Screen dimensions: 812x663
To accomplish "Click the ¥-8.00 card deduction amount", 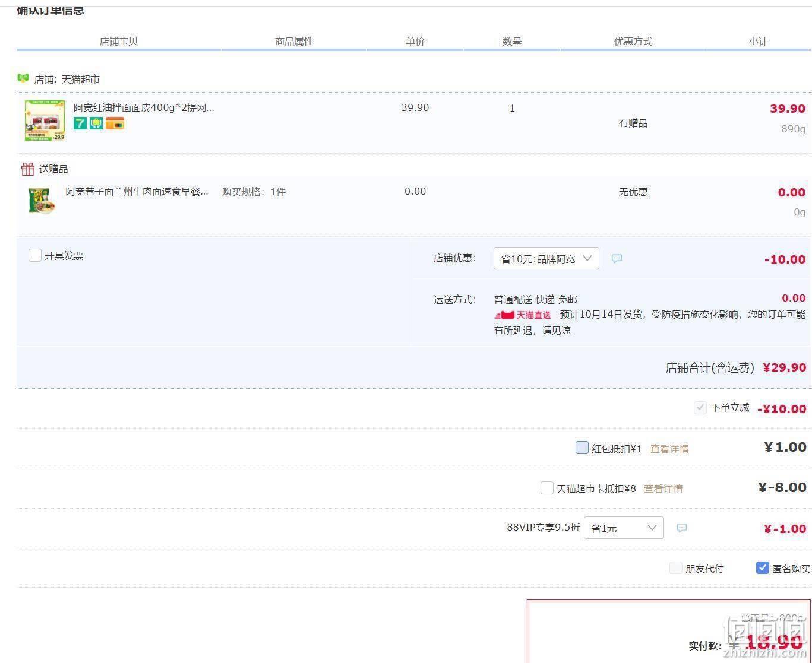I will click(x=782, y=487).
